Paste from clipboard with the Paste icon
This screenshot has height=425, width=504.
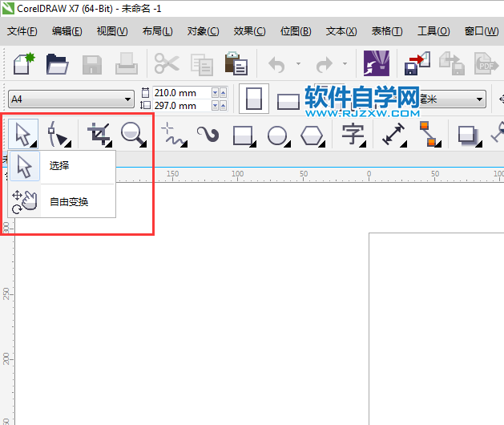click(x=236, y=63)
